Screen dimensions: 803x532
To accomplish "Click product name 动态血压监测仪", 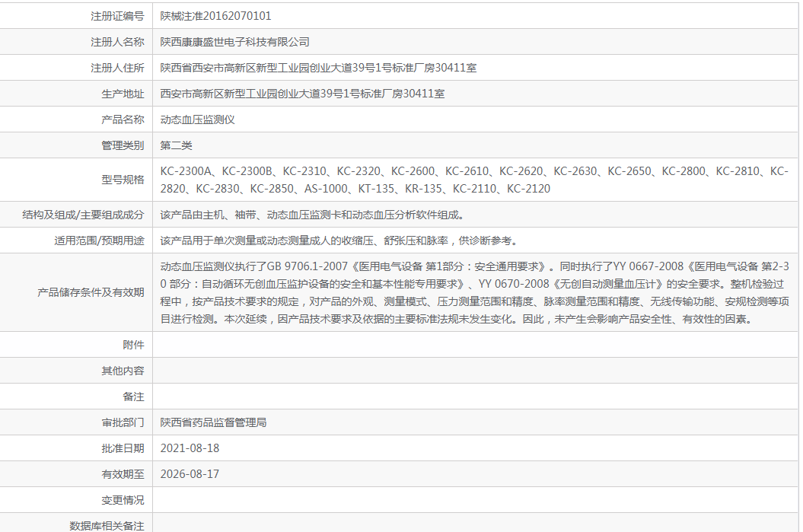I will tap(197, 119).
